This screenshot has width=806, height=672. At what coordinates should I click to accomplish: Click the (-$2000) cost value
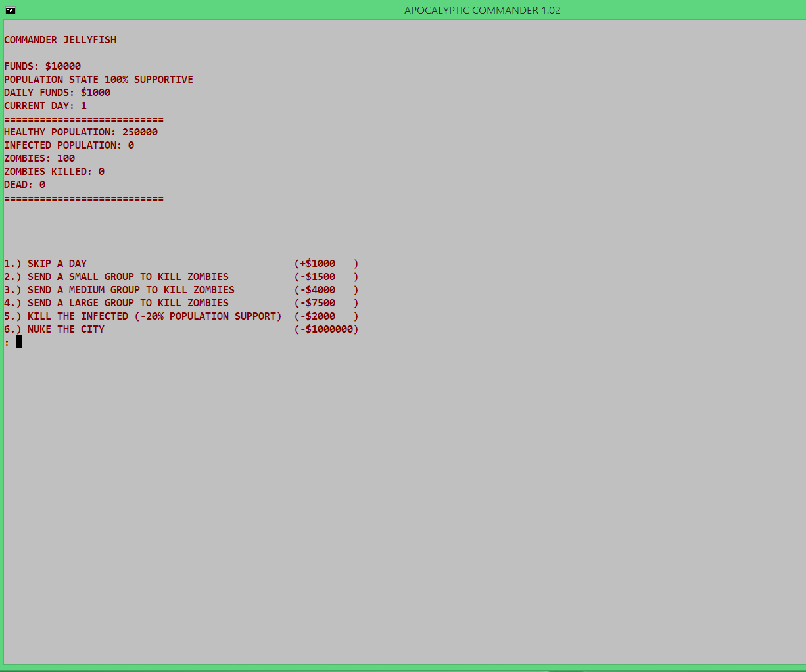327,316
